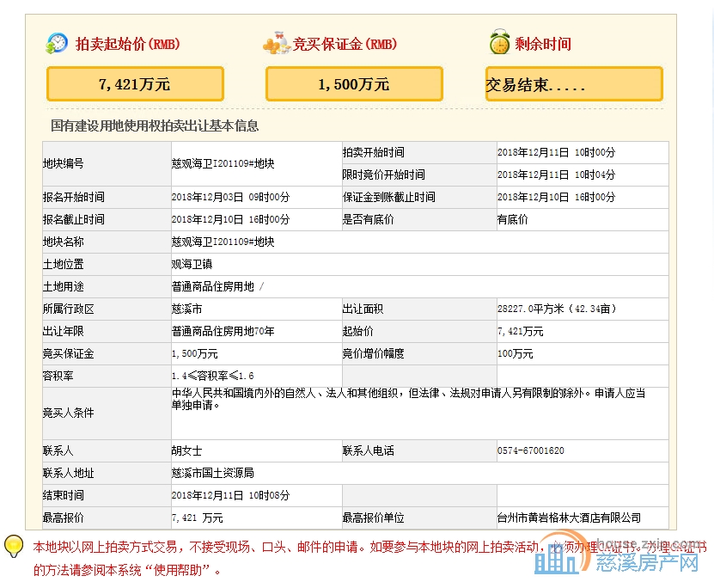Click the highest bidder company name 台州市黄岩格林大酒店有限公司

tap(569, 518)
